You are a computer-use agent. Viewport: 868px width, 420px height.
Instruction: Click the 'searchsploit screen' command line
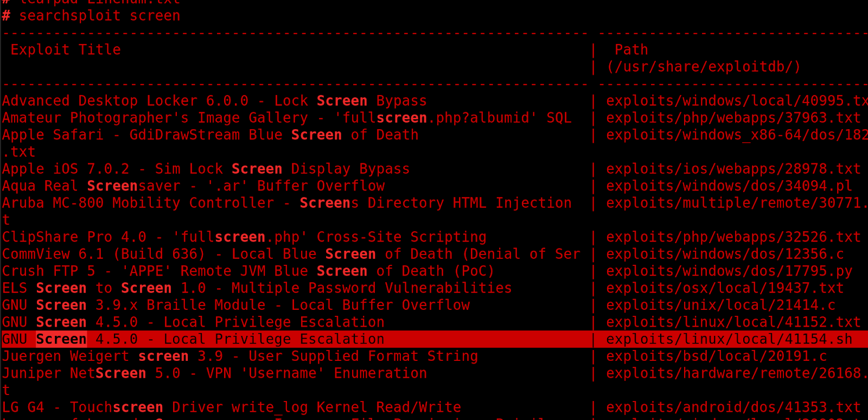[x=91, y=15]
